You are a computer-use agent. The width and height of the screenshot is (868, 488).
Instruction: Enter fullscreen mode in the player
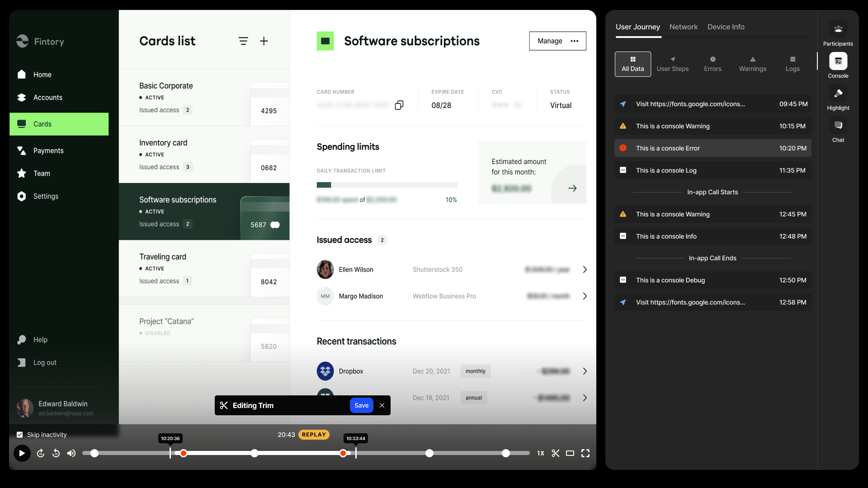[585, 453]
